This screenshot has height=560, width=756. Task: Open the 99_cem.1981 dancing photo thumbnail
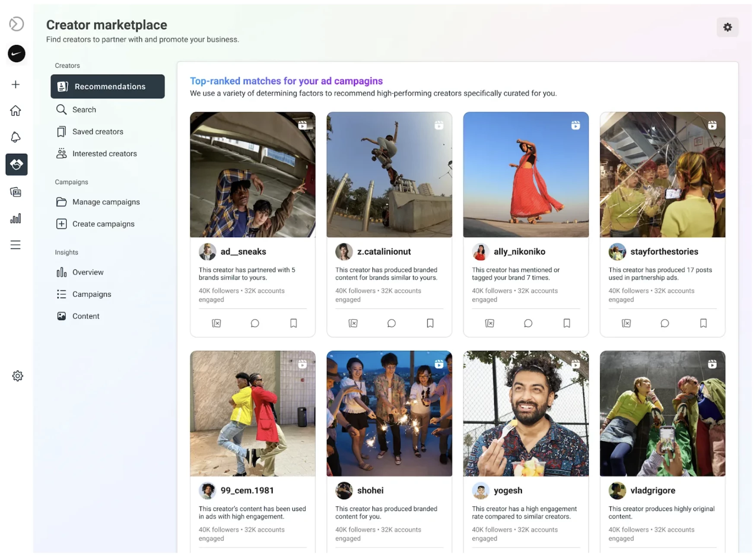coord(253,414)
